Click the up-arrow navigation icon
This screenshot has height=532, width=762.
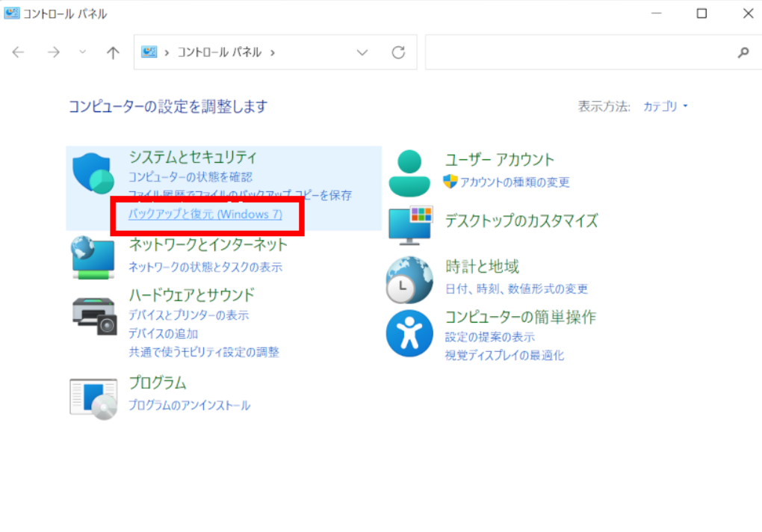pyautogui.click(x=112, y=52)
